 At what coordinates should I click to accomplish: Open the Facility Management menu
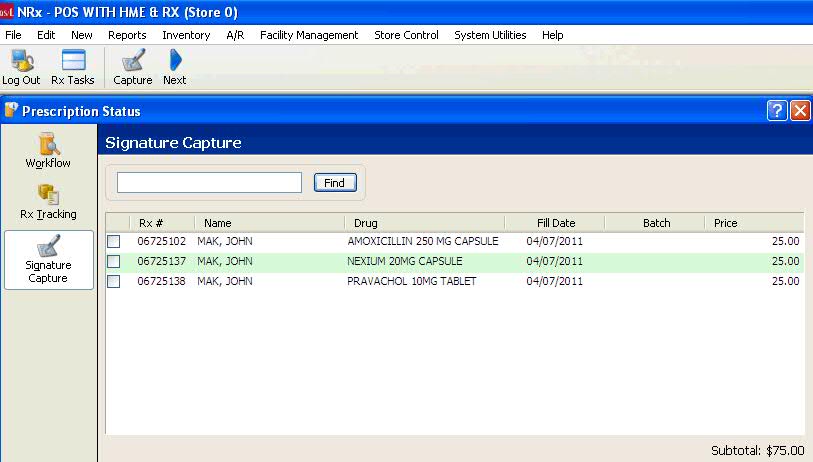[x=309, y=35]
